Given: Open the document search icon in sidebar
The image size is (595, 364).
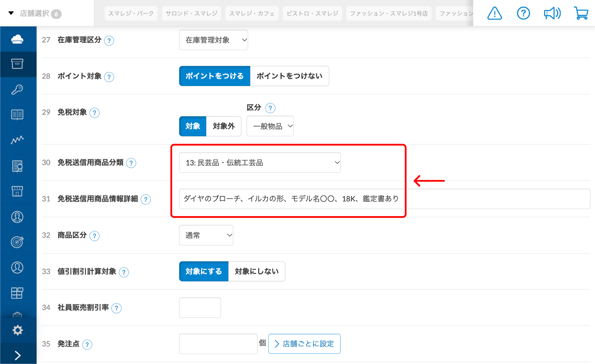Looking at the screenshot, I should [17, 166].
